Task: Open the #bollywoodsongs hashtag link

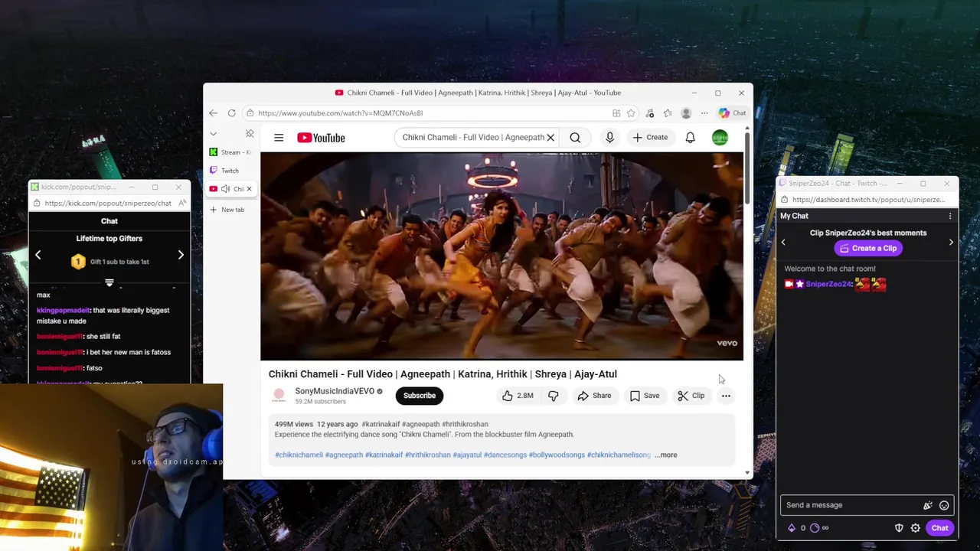Action: pyautogui.click(x=557, y=455)
